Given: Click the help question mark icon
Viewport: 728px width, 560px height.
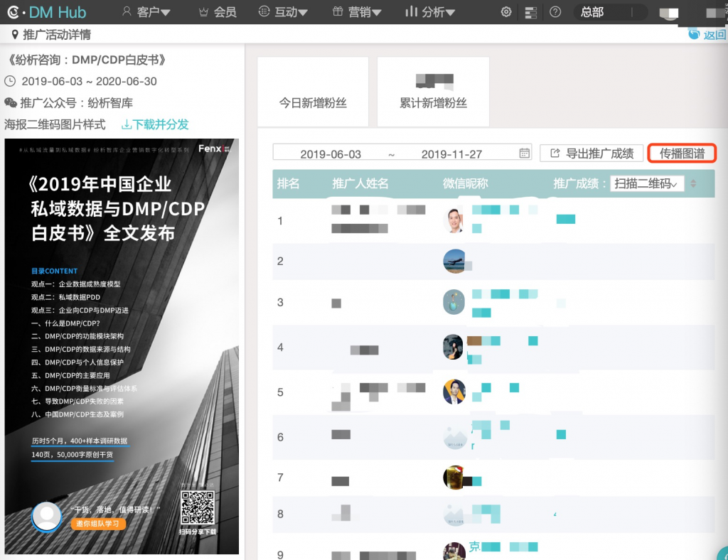Looking at the screenshot, I should [555, 12].
